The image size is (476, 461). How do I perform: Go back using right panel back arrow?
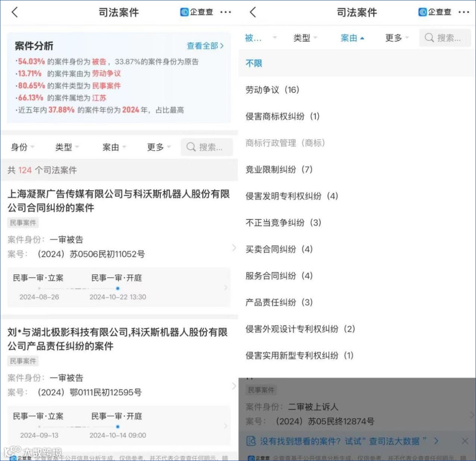click(x=253, y=12)
